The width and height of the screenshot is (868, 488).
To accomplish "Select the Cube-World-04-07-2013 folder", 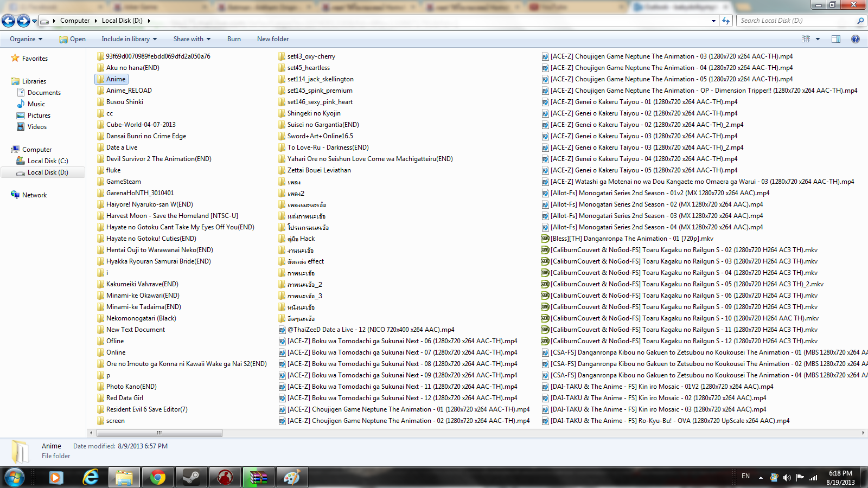I will (136, 125).
